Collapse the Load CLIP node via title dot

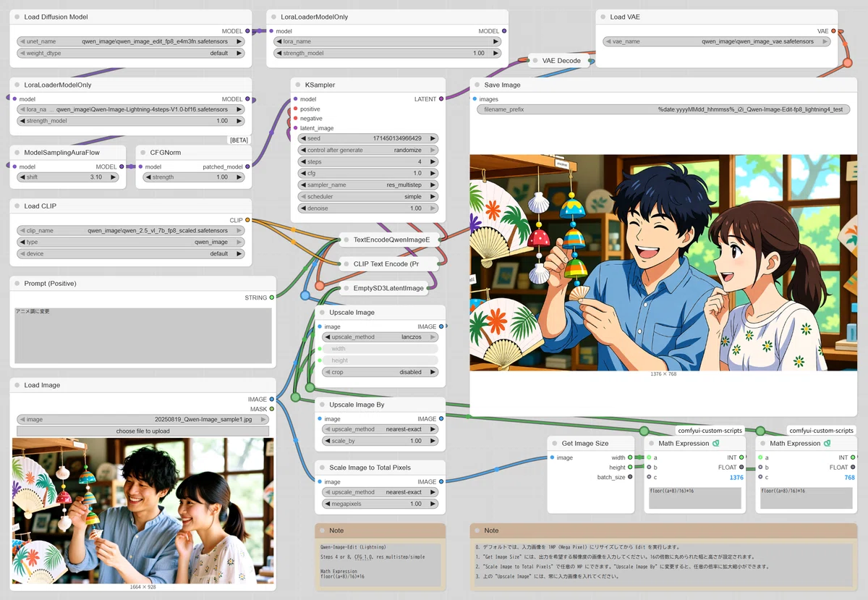point(17,206)
